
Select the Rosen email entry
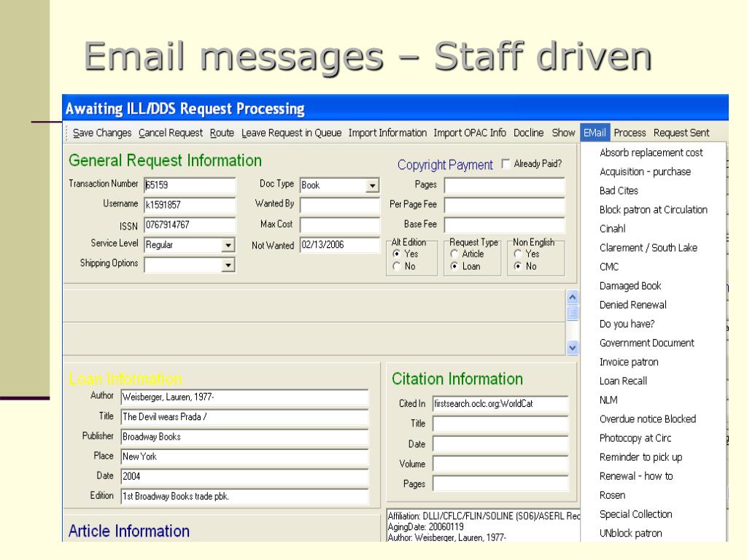(612, 495)
